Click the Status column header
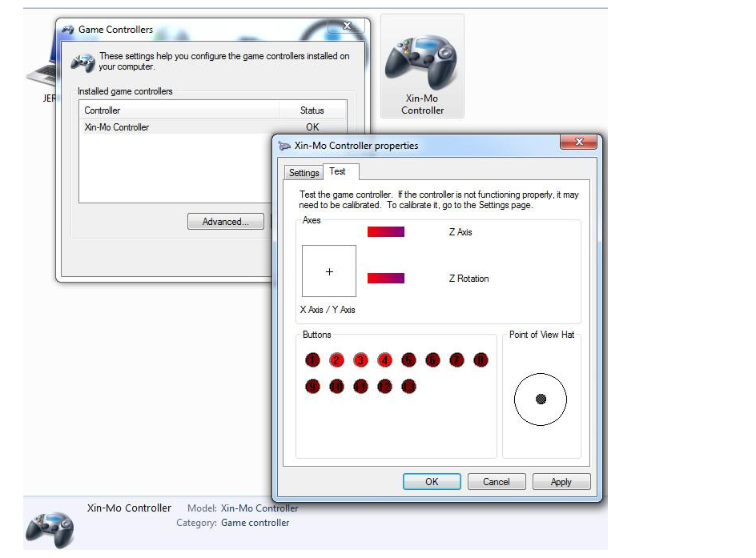The height and width of the screenshot is (558, 756). [x=312, y=110]
